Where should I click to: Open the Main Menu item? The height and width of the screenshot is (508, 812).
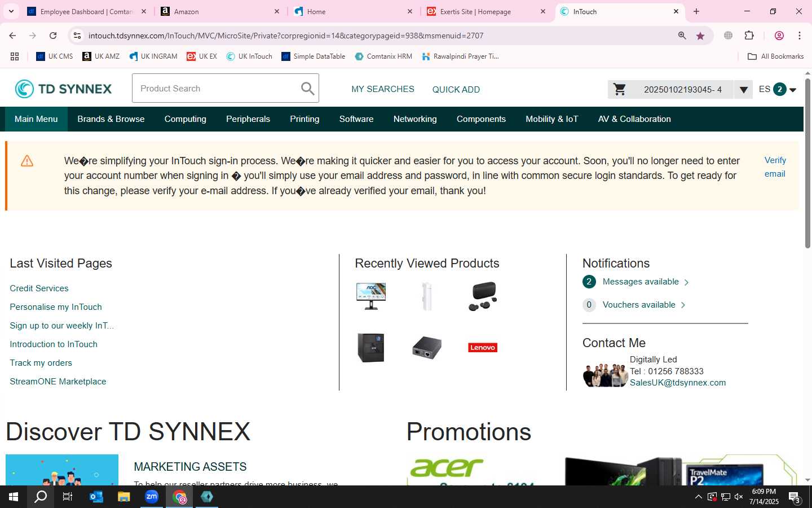tap(36, 119)
